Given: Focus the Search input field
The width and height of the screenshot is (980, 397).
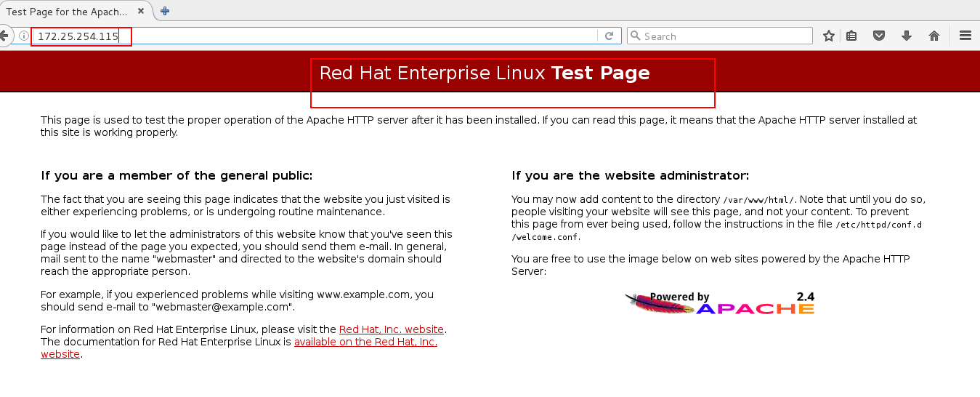Looking at the screenshot, I should coord(719,36).
